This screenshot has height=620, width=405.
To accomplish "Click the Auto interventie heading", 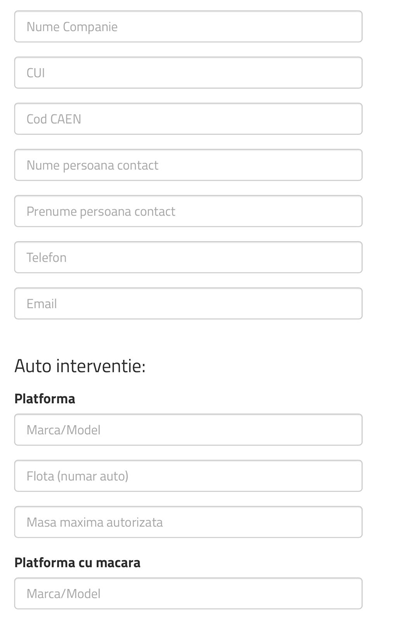I will pos(80,366).
